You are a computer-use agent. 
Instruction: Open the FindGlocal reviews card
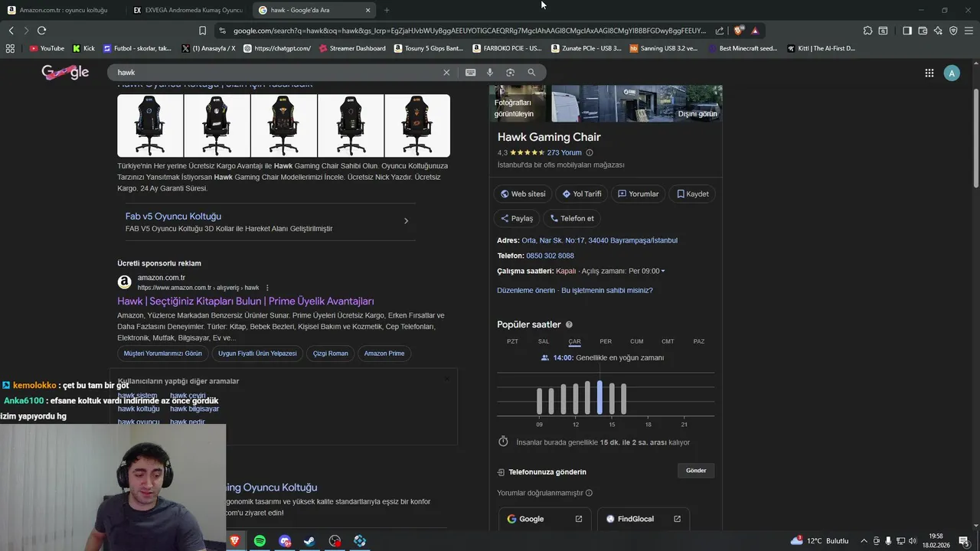pyautogui.click(x=643, y=519)
